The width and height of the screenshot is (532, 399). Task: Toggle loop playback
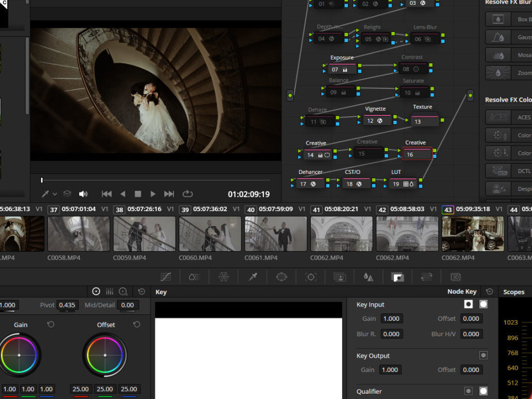tap(187, 194)
